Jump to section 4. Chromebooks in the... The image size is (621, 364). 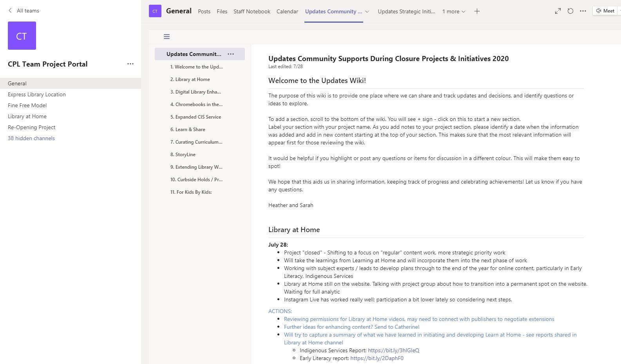(x=196, y=105)
